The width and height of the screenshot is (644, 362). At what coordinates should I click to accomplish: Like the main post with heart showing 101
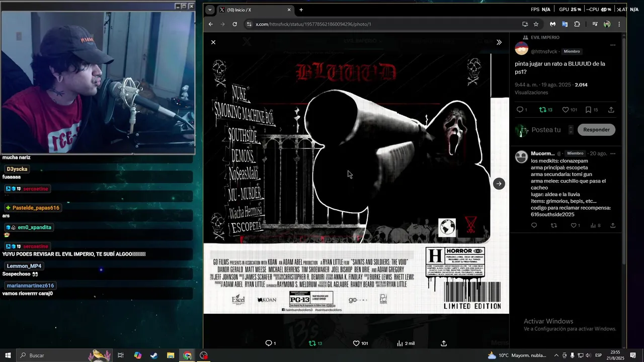tap(570, 110)
